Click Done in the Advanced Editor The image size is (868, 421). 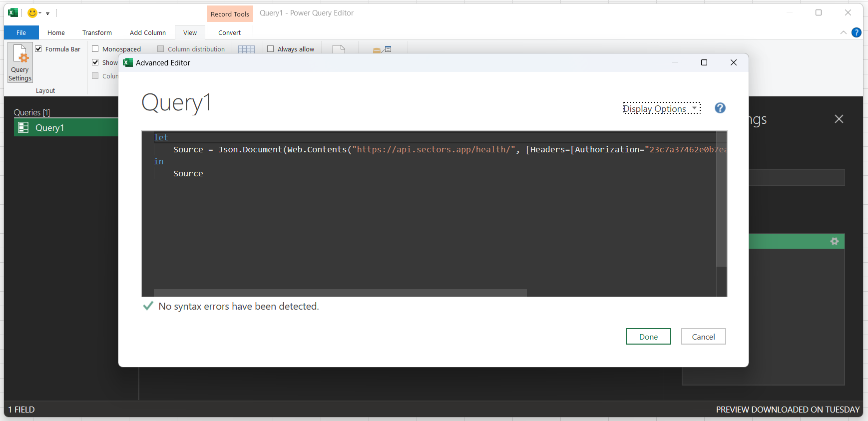(648, 337)
